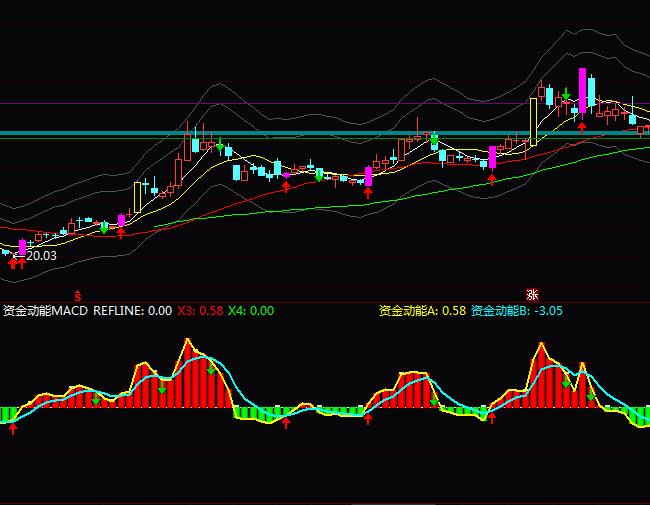Click the red 涨 marker icon

click(533, 295)
